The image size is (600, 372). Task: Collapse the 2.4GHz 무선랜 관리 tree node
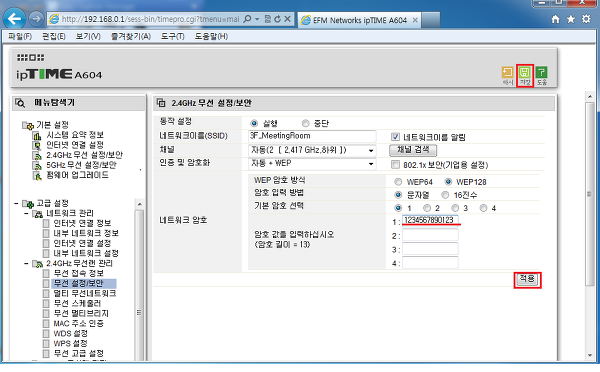click(26, 264)
